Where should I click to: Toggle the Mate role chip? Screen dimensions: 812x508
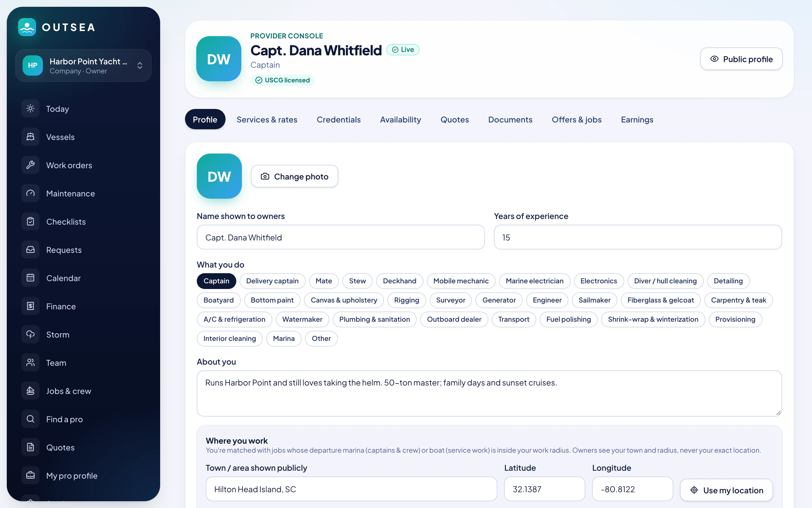click(323, 281)
